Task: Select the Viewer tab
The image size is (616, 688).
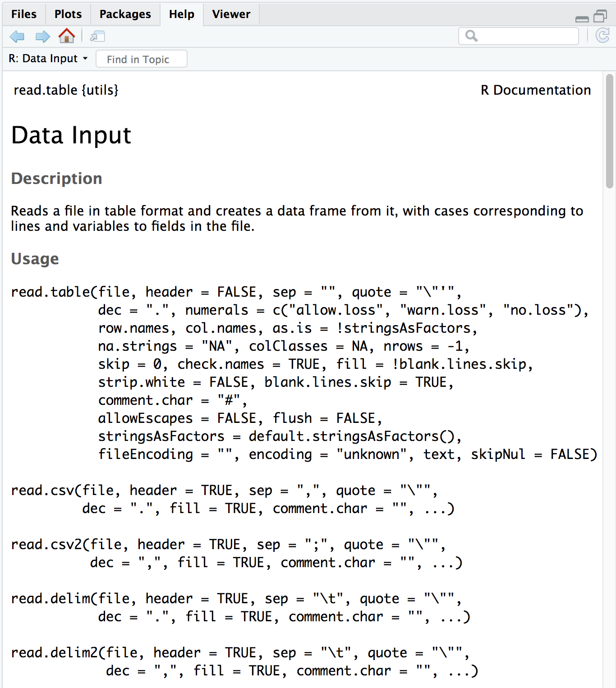Action: tap(231, 14)
